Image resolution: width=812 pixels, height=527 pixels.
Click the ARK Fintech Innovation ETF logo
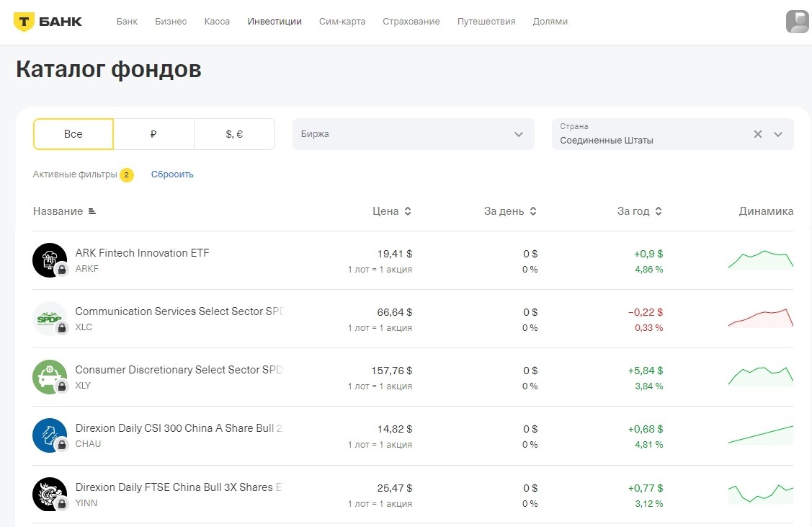click(x=50, y=260)
